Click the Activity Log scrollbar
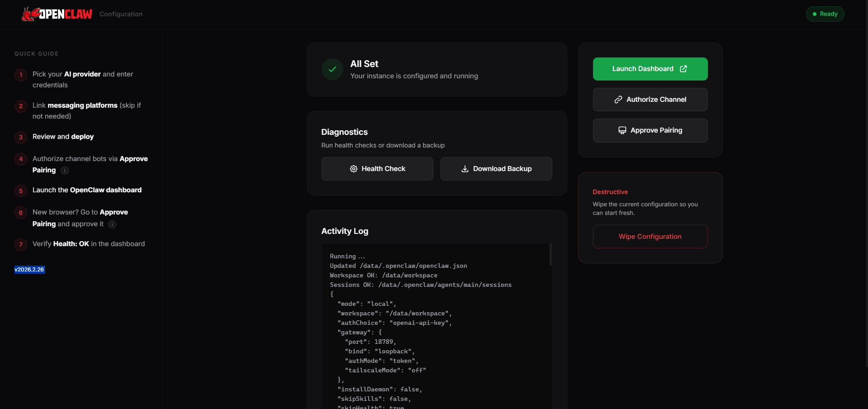868x409 pixels. tap(550, 254)
